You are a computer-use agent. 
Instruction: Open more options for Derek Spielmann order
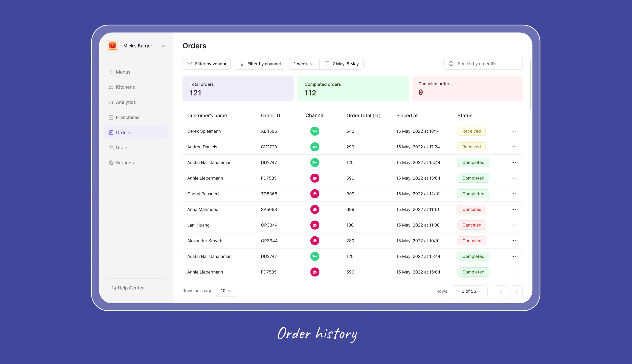pos(515,131)
